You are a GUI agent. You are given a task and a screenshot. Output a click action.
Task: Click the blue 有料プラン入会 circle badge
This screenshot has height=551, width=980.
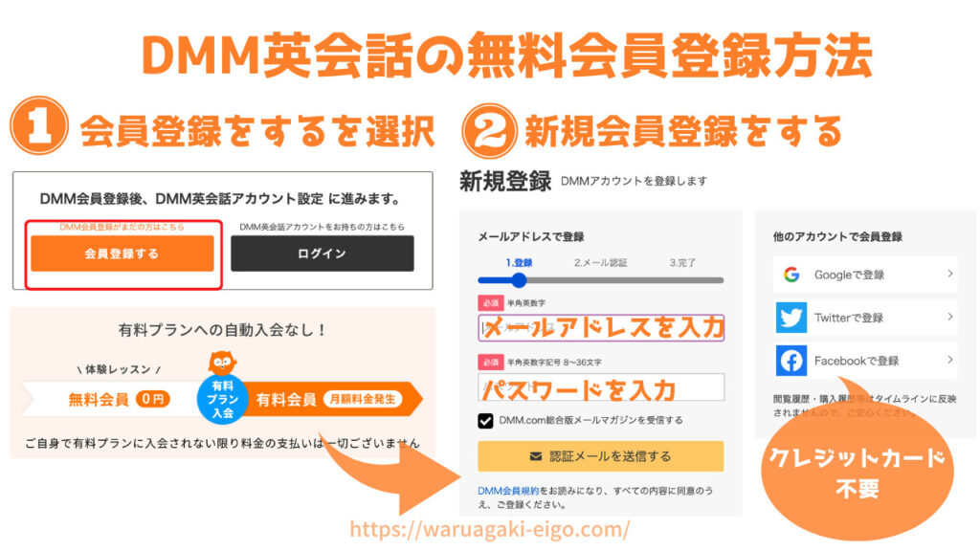[x=222, y=399]
